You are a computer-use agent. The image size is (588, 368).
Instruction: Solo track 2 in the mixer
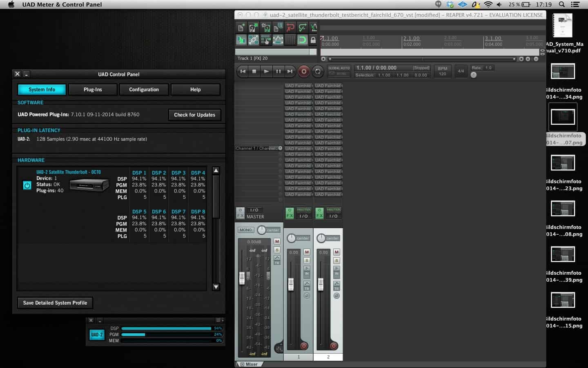[x=336, y=260]
